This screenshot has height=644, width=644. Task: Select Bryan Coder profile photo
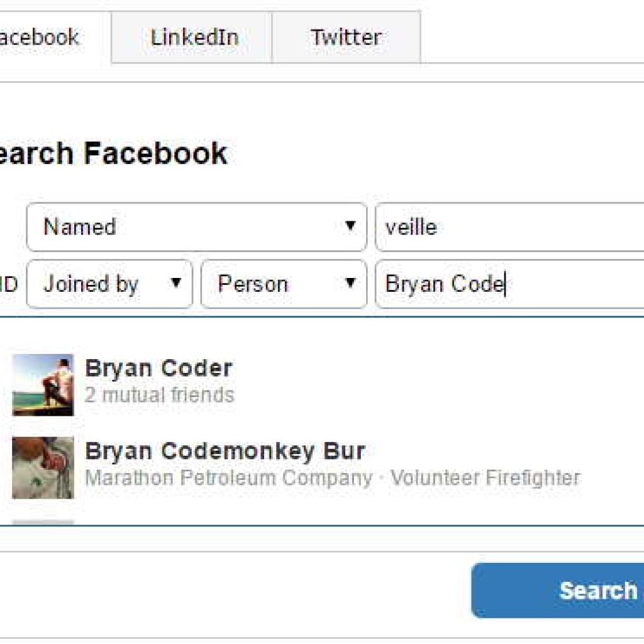43,385
